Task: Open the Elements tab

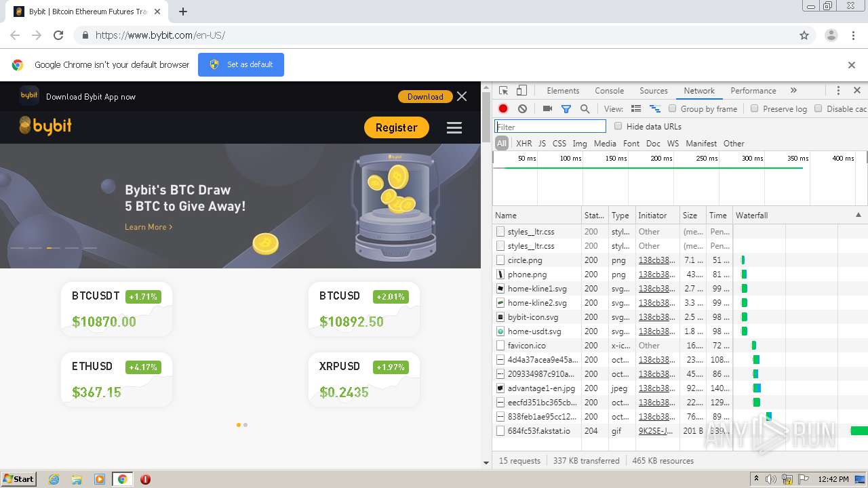Action: (563, 91)
